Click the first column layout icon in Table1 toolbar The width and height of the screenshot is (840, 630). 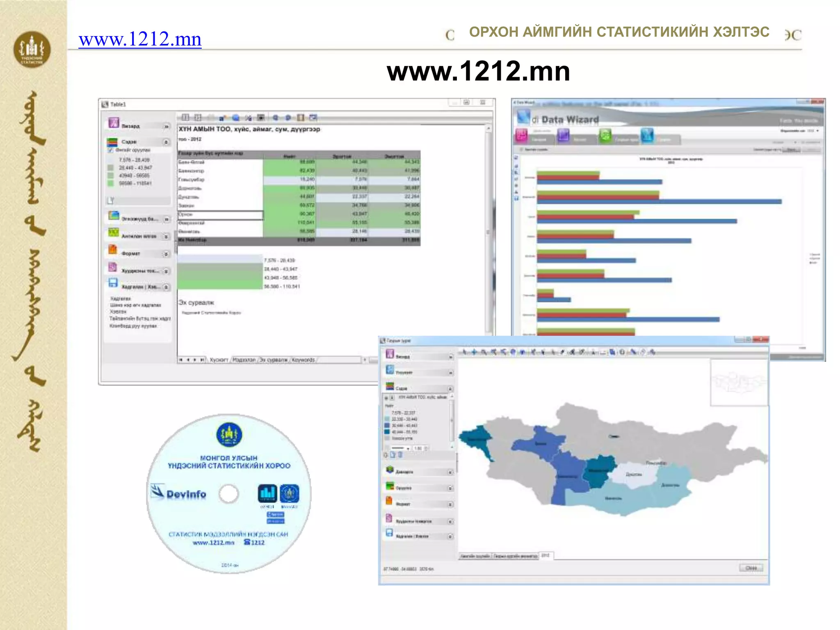(185, 117)
